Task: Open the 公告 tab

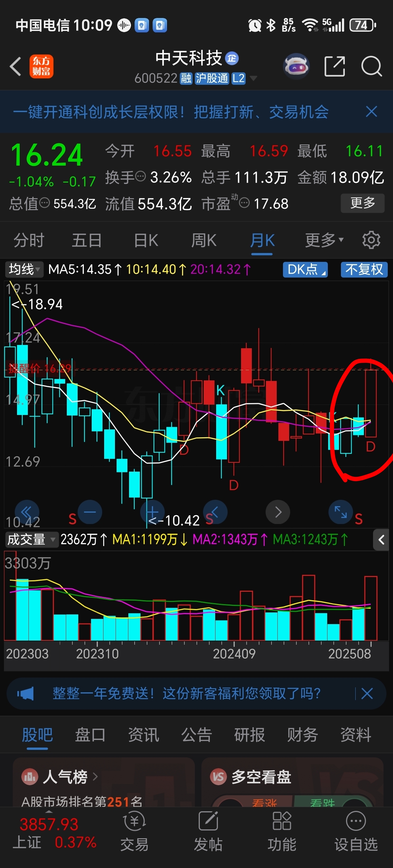Action: 196,734
